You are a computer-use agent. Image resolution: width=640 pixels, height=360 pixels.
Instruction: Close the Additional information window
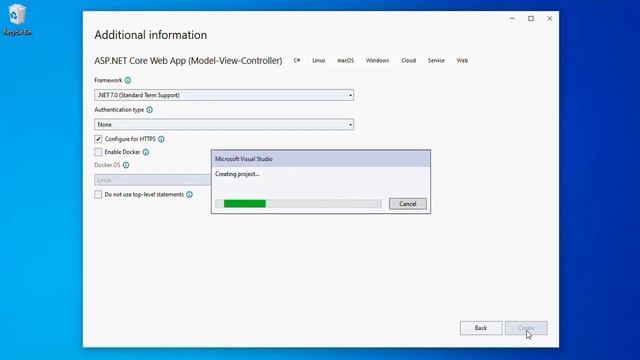coord(550,18)
